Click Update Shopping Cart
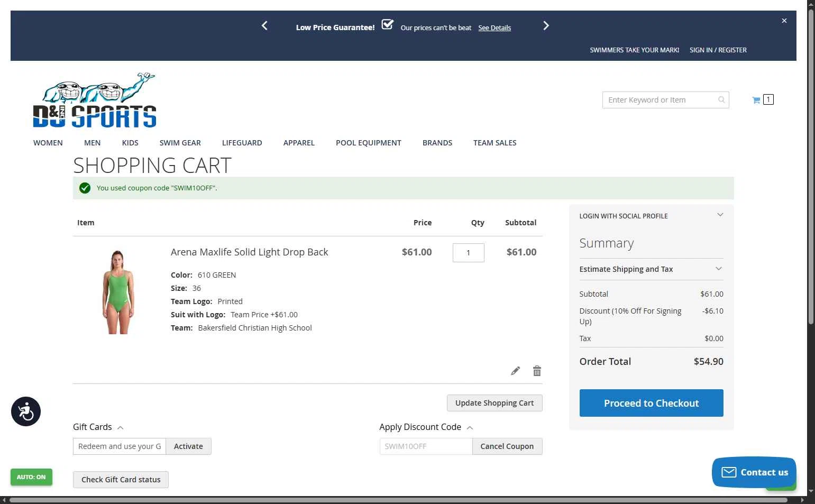The image size is (815, 504). [495, 403]
